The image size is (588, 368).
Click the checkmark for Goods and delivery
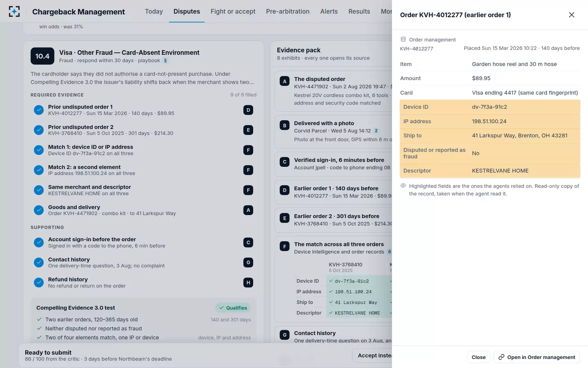click(39, 210)
